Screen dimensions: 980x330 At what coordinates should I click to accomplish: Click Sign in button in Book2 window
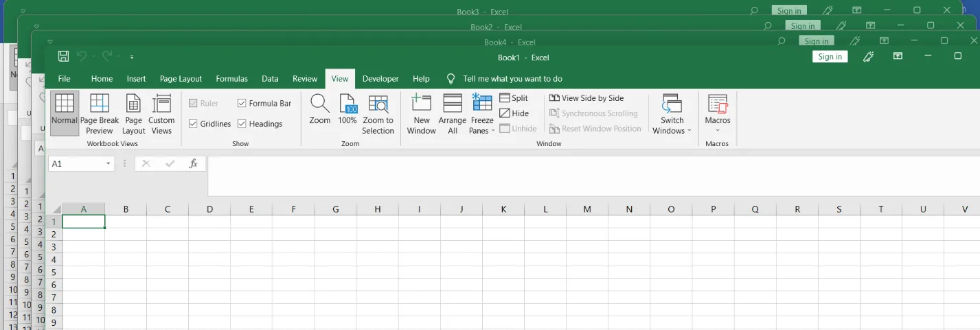pos(803,26)
